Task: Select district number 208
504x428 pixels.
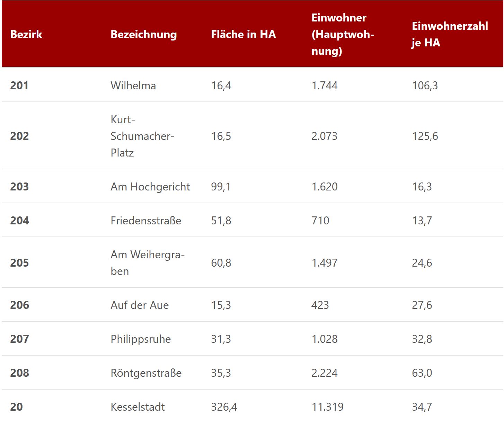Action: (x=19, y=373)
